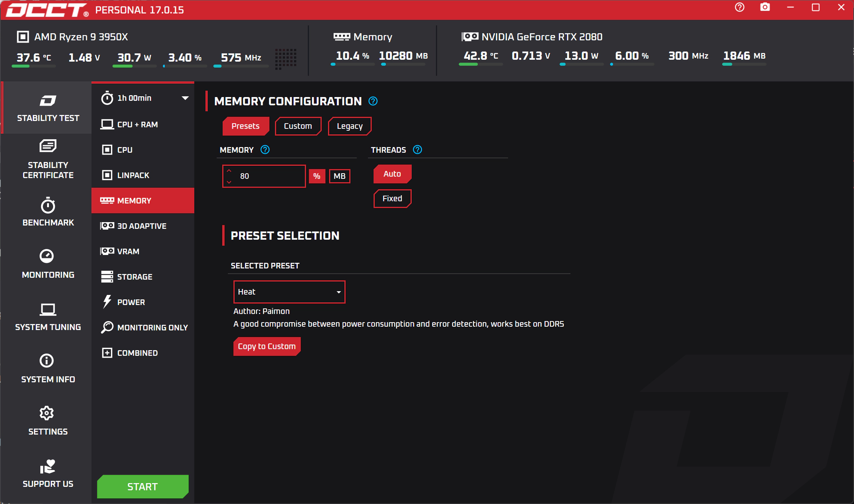Click the CPU usage 3.40 % reading
The image size is (854, 504).
click(185, 57)
